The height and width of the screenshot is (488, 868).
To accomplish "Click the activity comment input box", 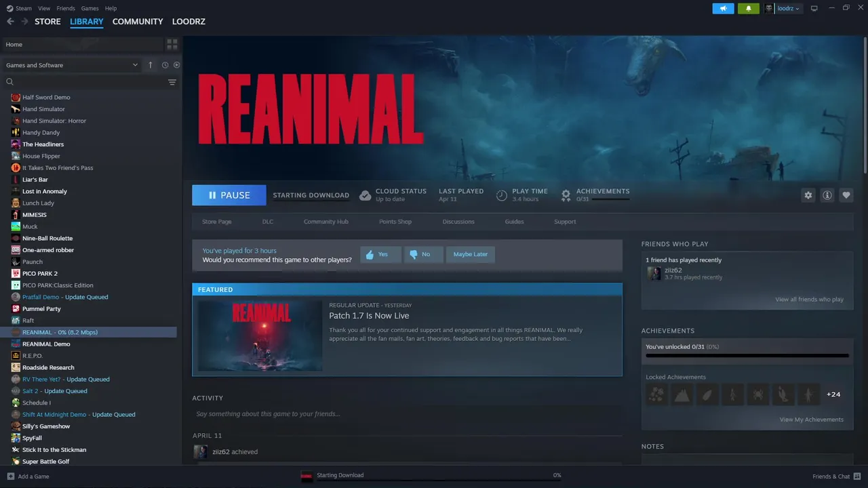I will [407, 413].
